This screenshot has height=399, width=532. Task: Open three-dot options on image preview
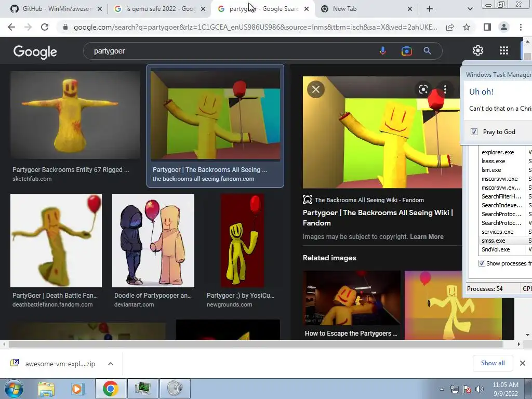click(x=445, y=89)
